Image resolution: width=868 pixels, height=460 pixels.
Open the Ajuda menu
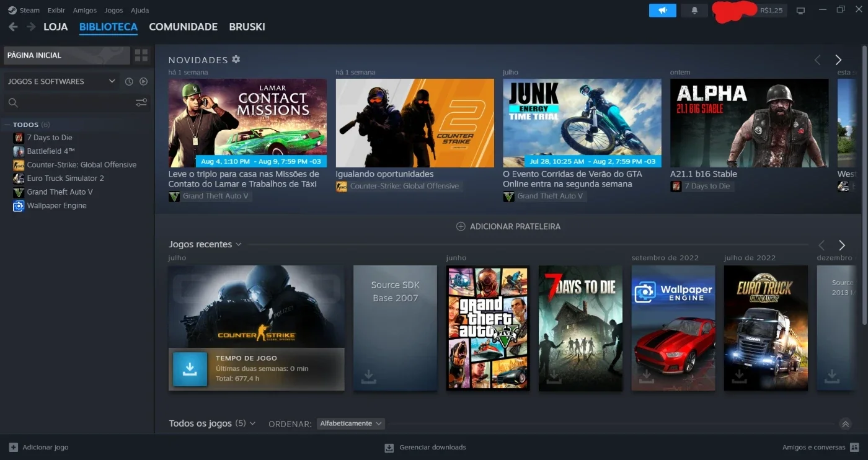[x=139, y=11]
